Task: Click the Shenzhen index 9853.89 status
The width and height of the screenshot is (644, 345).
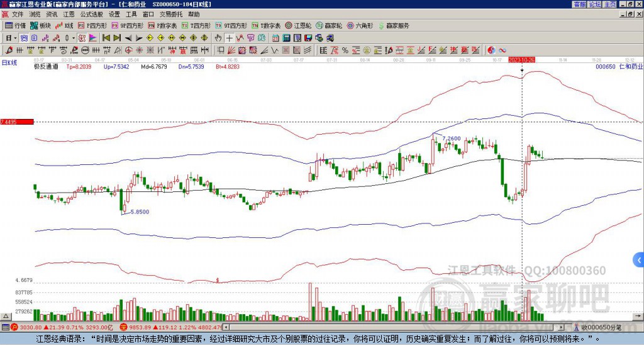Action: coord(171,327)
